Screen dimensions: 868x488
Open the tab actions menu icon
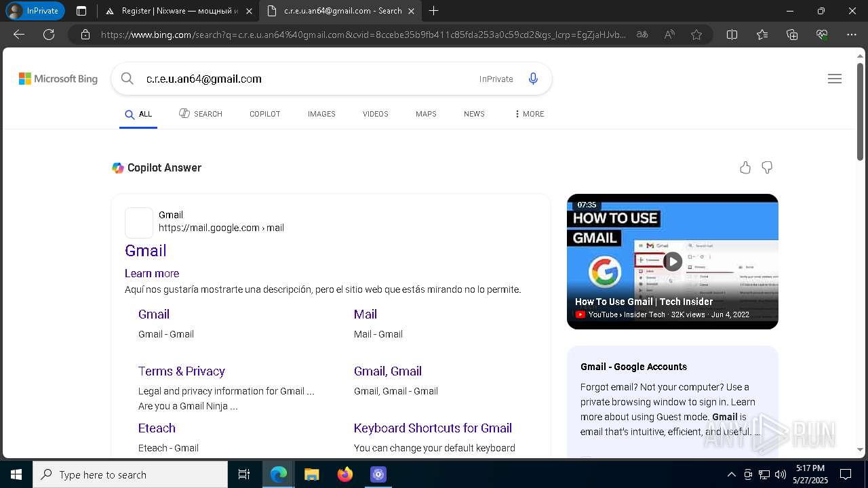click(x=81, y=11)
